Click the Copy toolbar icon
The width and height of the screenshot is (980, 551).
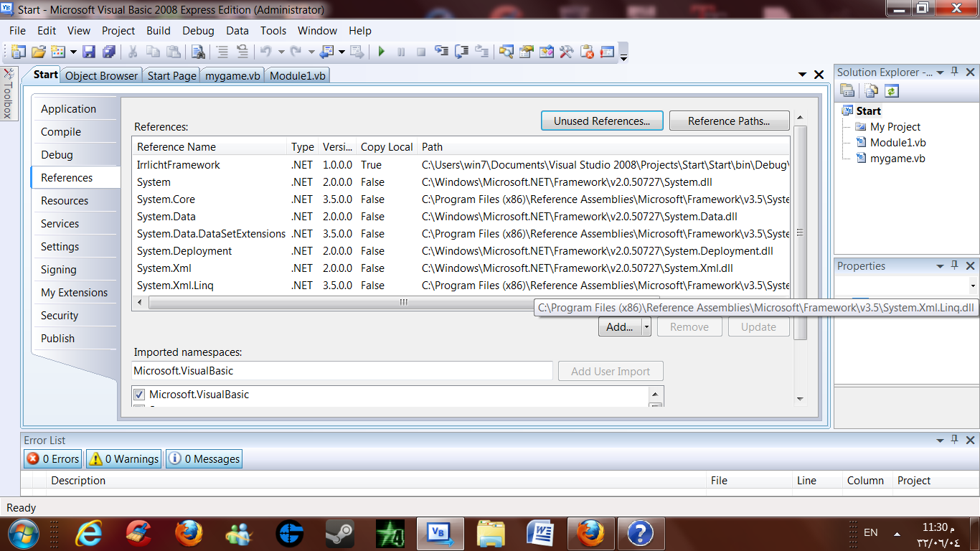(x=153, y=52)
